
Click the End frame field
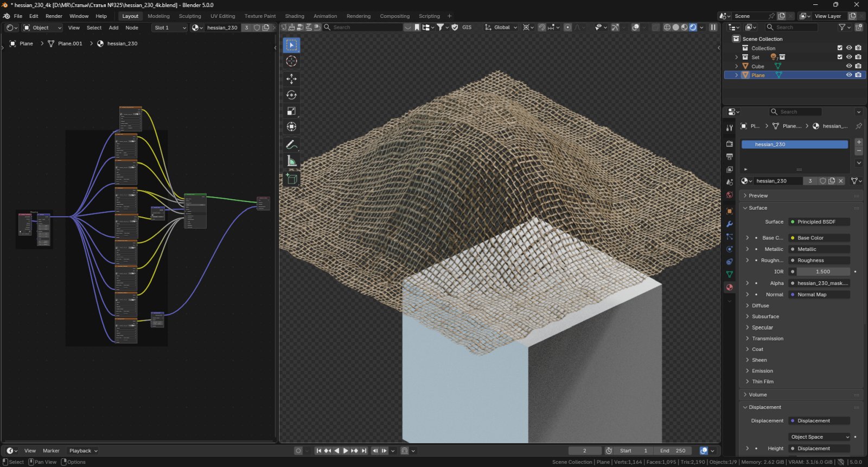click(x=673, y=451)
